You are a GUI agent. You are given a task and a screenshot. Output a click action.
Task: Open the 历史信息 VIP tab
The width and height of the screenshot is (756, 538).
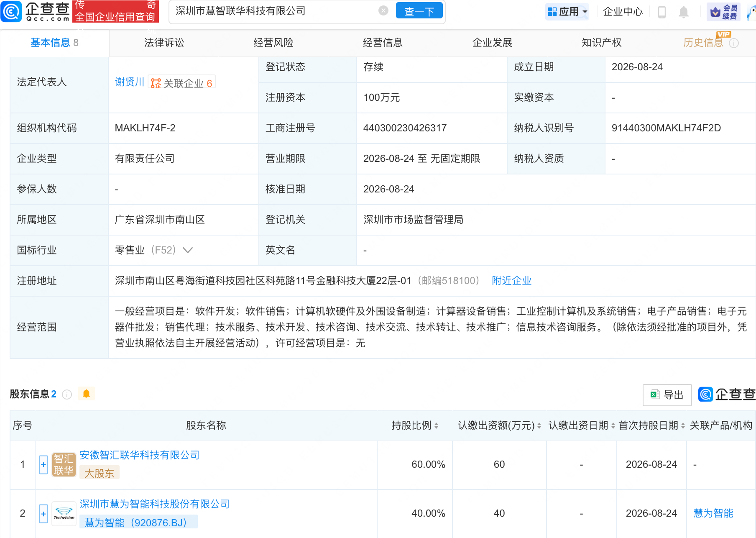[x=703, y=43]
